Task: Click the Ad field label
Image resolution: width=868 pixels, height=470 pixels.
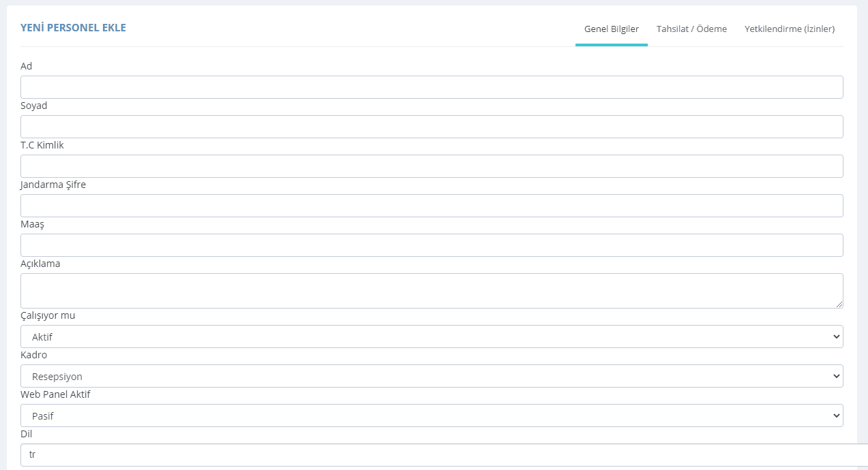Action: pyautogui.click(x=27, y=66)
